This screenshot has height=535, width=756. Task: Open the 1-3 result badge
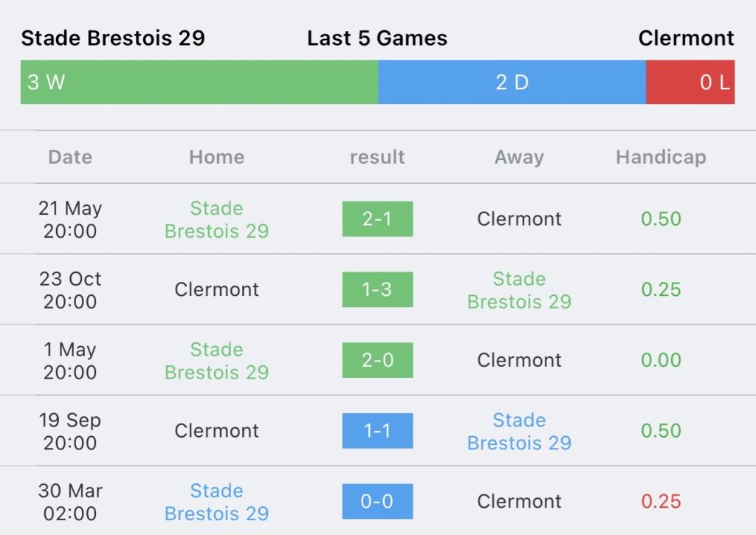pyautogui.click(x=377, y=290)
